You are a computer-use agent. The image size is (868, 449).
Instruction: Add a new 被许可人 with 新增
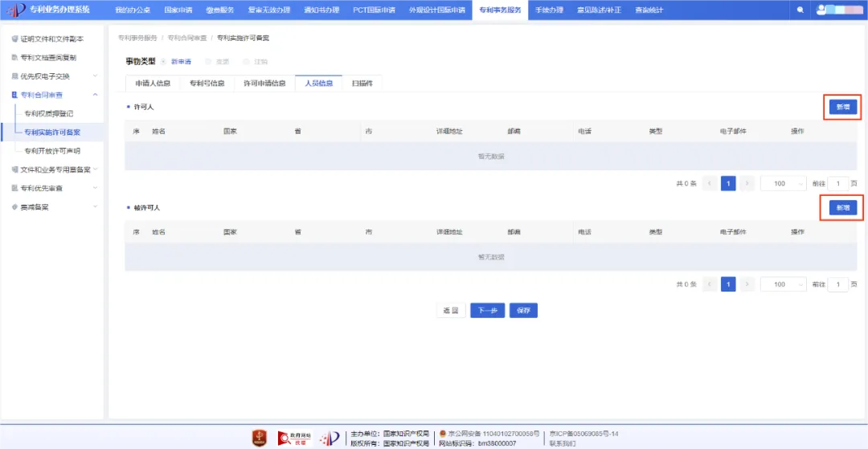(842, 208)
